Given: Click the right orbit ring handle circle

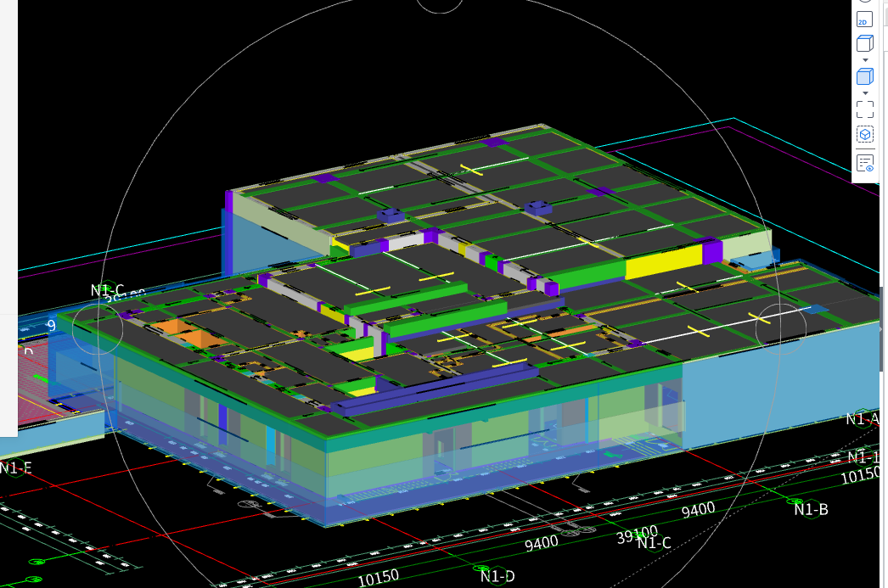Looking at the screenshot, I should pyautogui.click(x=780, y=329).
